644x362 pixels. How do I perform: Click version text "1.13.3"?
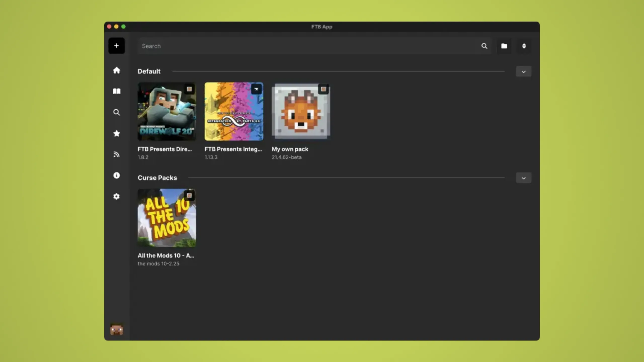[211, 157]
